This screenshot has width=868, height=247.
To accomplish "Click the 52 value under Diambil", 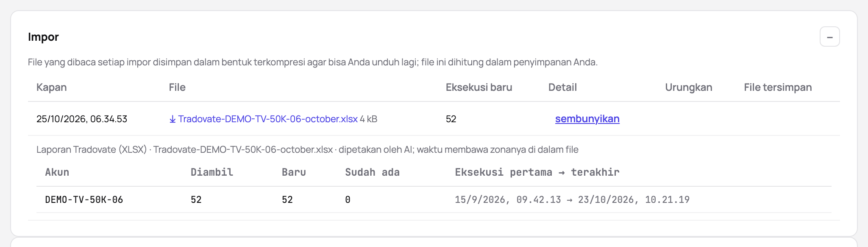I will point(196,199).
